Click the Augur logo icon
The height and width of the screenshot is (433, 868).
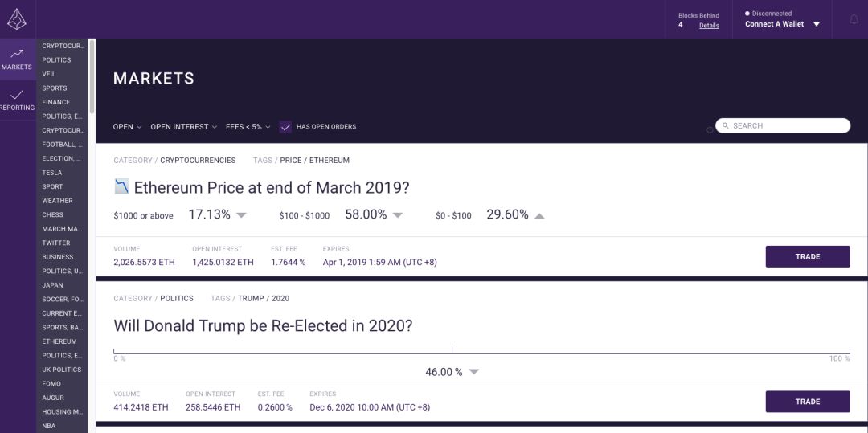click(x=17, y=18)
